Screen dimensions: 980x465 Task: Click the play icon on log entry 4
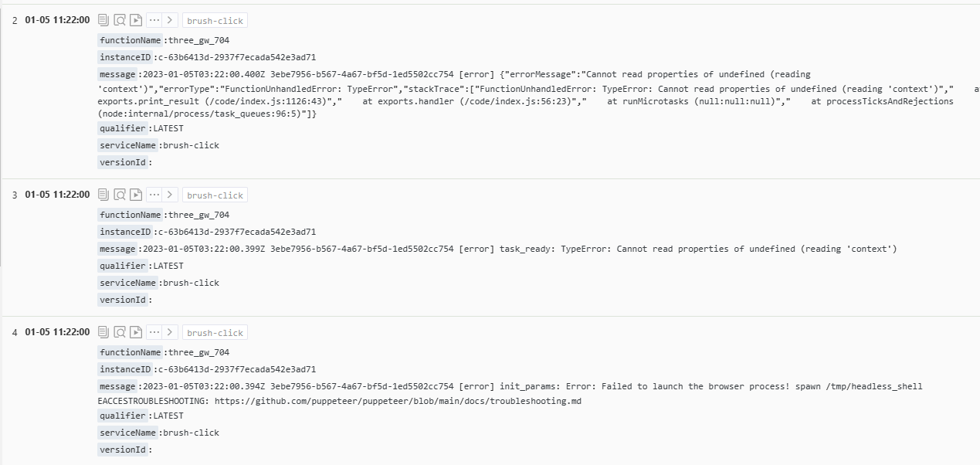click(x=136, y=332)
